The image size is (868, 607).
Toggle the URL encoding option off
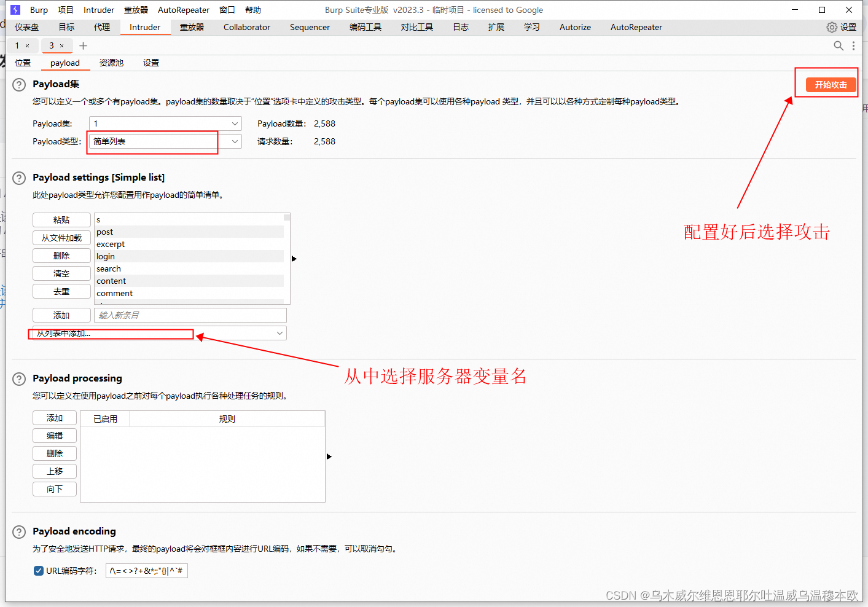pos(38,571)
